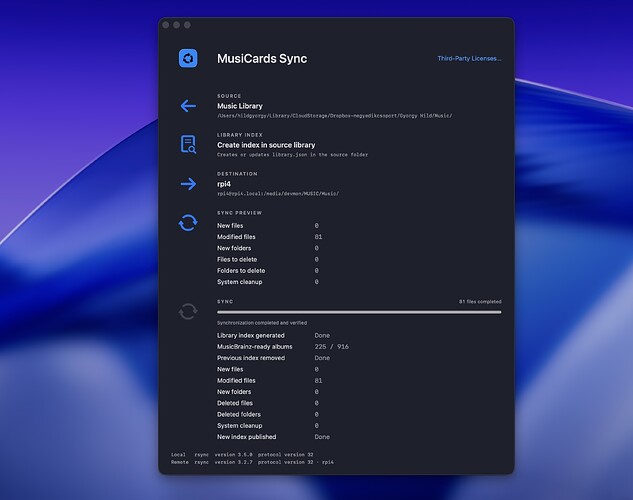Viewport: 633px width, 500px height.
Task: Click the '81 files completed' status text
Action: tap(480, 302)
